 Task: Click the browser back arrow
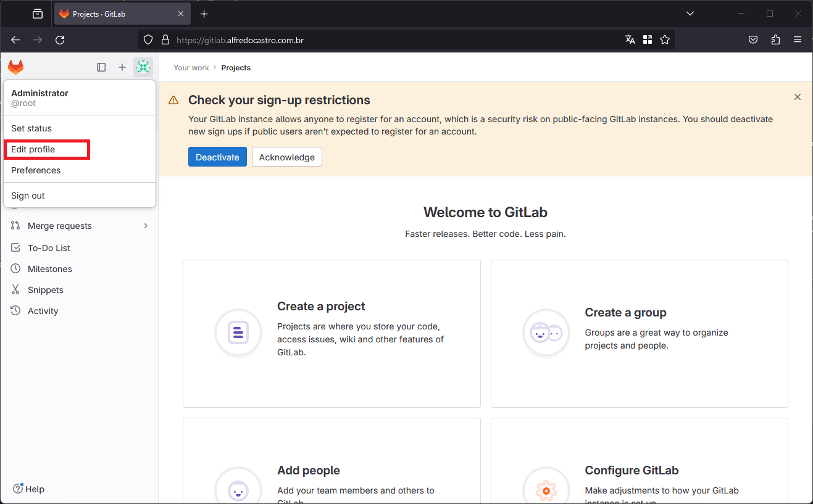coord(15,39)
